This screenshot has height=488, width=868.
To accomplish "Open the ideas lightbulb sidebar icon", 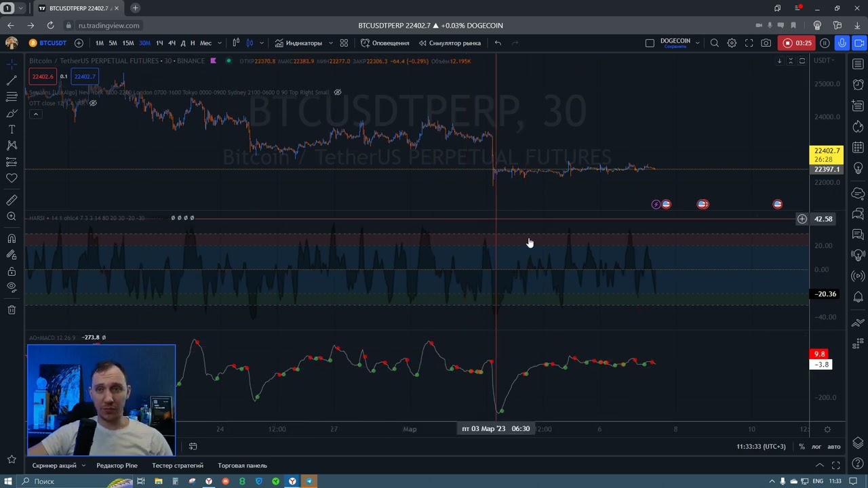I will [858, 168].
